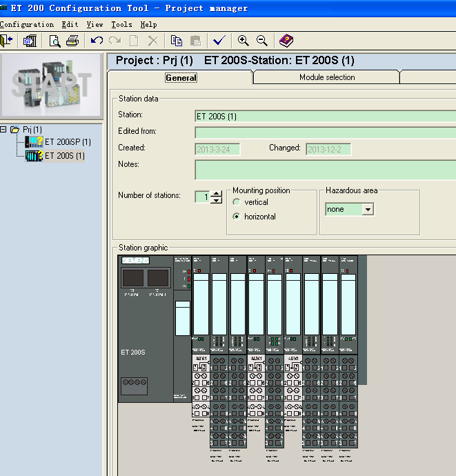Click the print preview toolbar icon
The height and width of the screenshot is (476, 456).
[54, 41]
